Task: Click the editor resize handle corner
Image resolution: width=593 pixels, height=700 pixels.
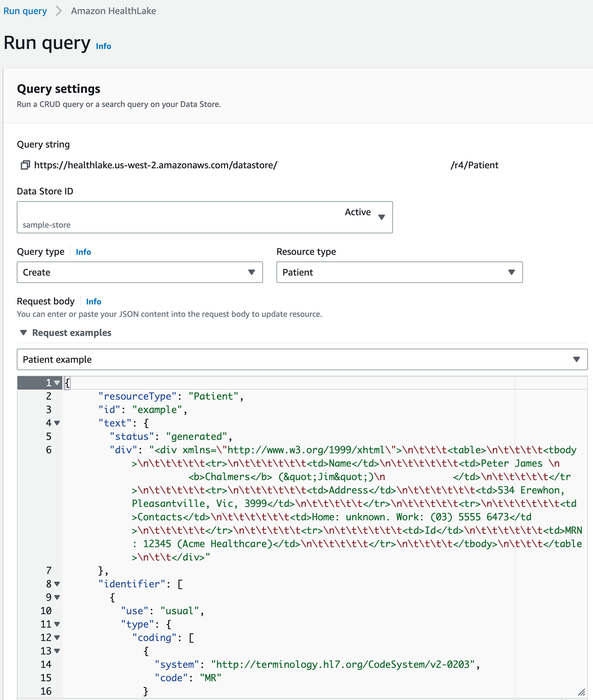Action: pyautogui.click(x=582, y=693)
